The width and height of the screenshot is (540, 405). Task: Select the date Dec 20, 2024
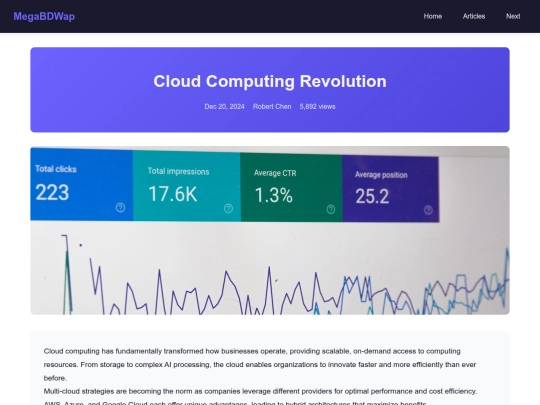tap(225, 106)
